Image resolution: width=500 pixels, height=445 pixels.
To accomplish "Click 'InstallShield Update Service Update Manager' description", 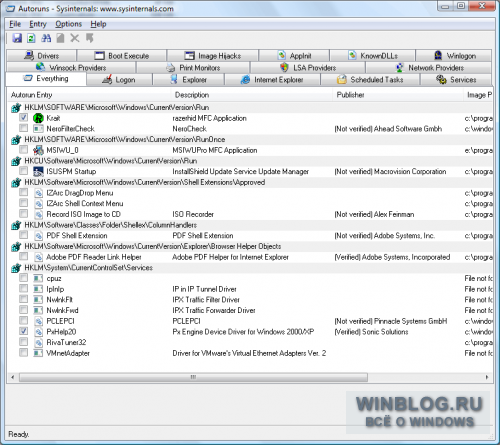I will point(240,172).
